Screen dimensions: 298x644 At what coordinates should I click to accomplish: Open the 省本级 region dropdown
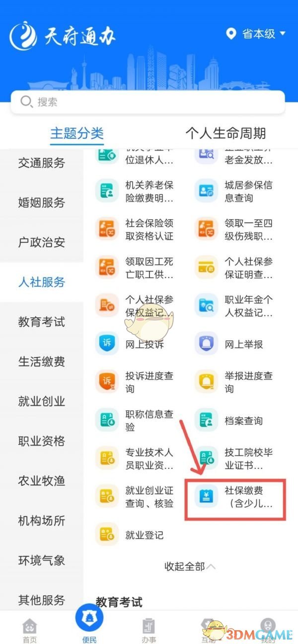pyautogui.click(x=256, y=34)
